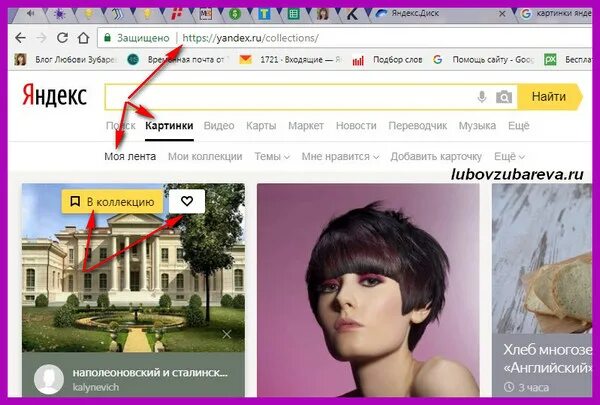Viewport: 600px width, 405px height.
Task: Open the pinned purple star icon tab
Action: pyautogui.click(x=59, y=15)
